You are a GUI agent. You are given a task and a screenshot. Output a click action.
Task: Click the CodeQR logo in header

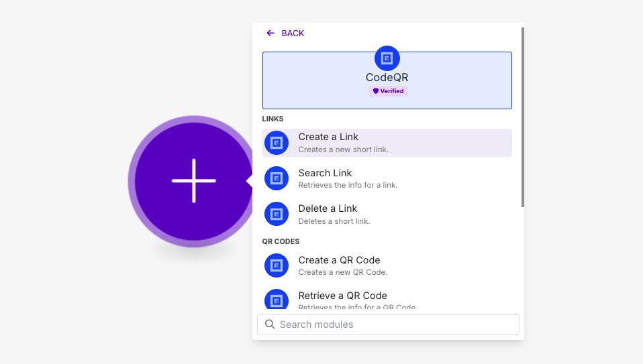(387, 58)
